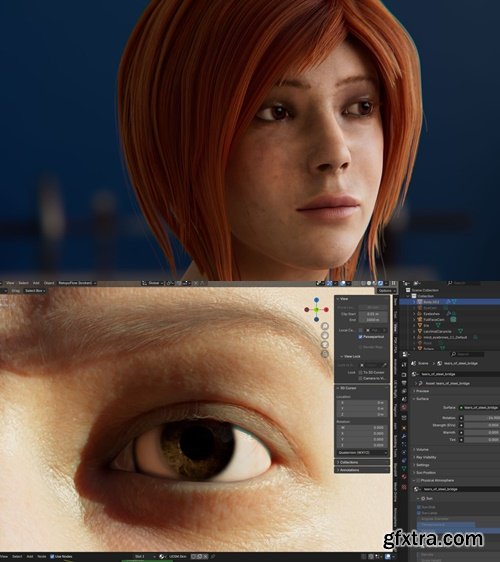Image resolution: width=500 pixels, height=562 pixels.
Task: Open the Render properties tab icon
Action: tap(404, 375)
